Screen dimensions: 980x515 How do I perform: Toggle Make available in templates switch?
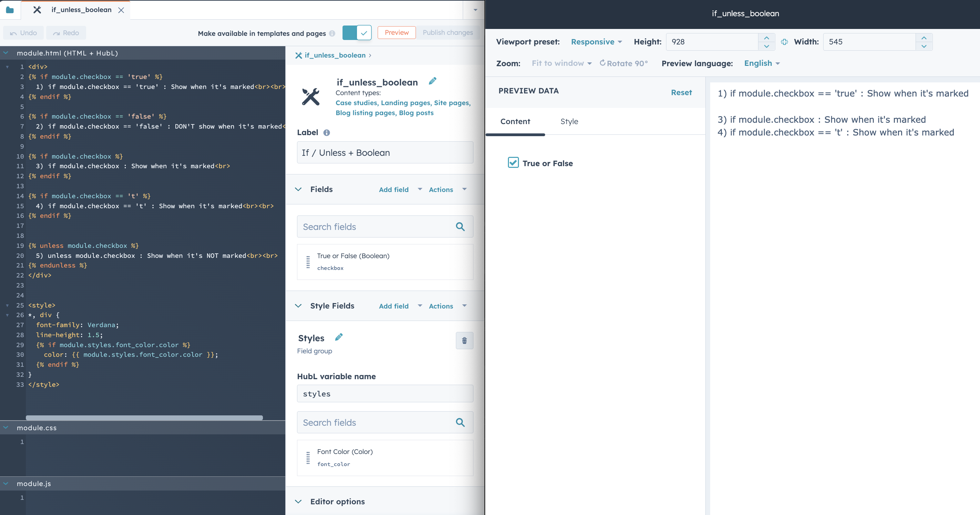point(356,33)
